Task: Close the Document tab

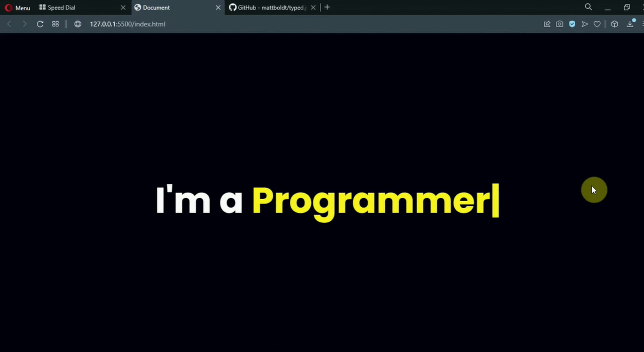Action: pyautogui.click(x=218, y=8)
